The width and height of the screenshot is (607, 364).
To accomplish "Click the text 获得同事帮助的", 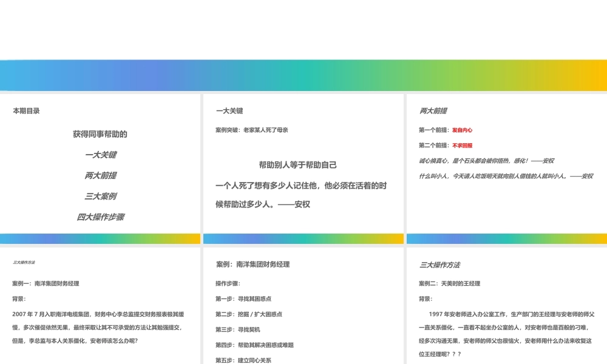I will pos(100,134).
